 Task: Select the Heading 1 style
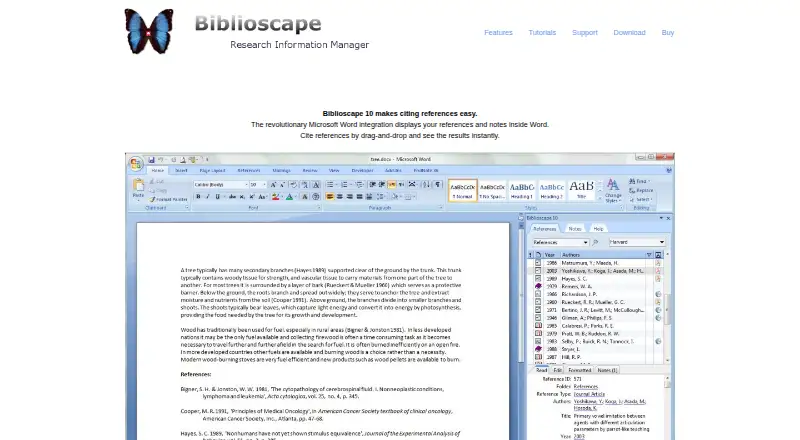tap(522, 190)
